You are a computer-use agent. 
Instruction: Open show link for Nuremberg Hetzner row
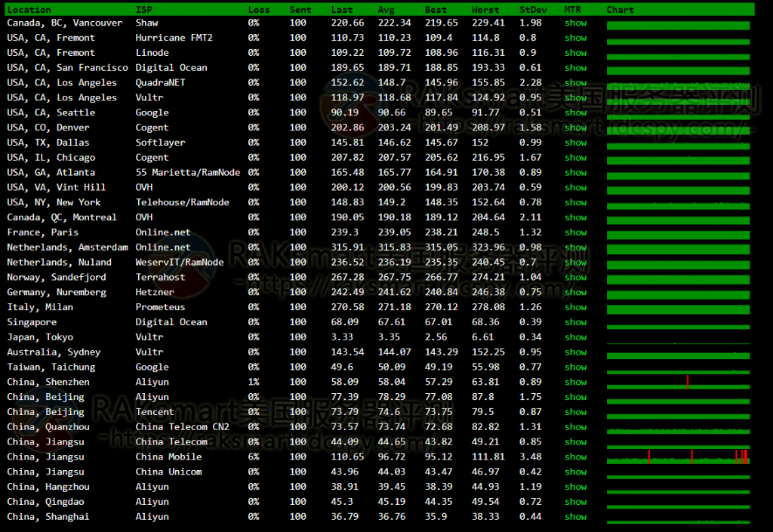tap(575, 292)
